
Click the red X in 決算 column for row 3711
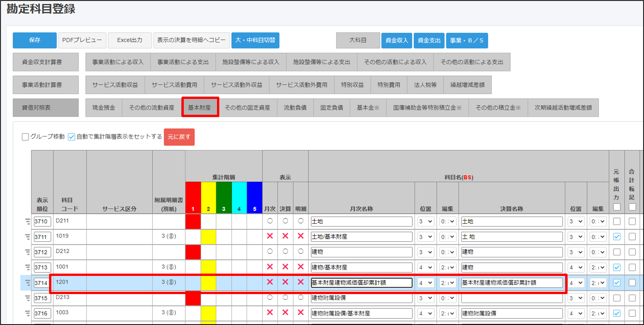tap(285, 236)
